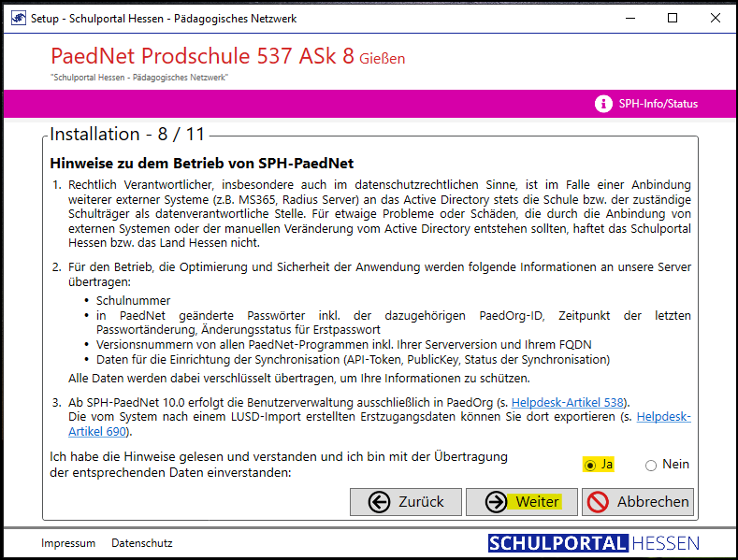Maximize the Setup window
This screenshot has height=560, width=738.
click(x=673, y=19)
